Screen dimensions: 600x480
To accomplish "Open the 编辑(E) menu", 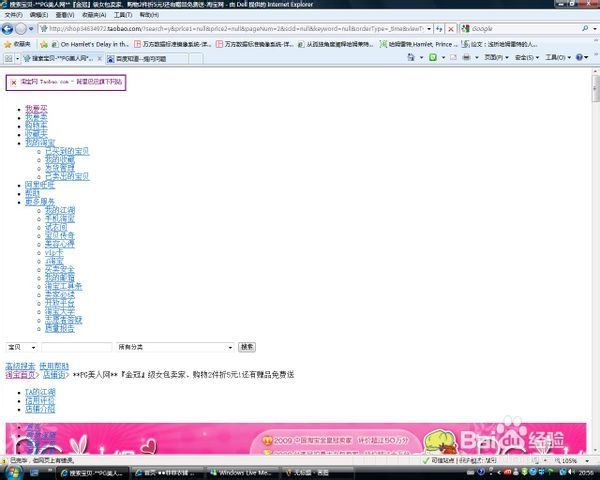I will pyautogui.click(x=38, y=15).
